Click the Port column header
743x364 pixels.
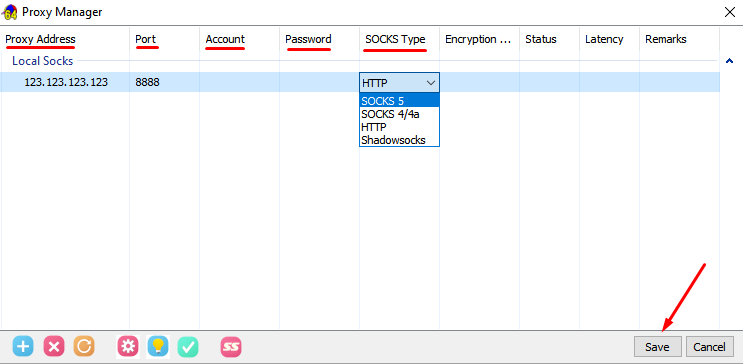(x=164, y=39)
